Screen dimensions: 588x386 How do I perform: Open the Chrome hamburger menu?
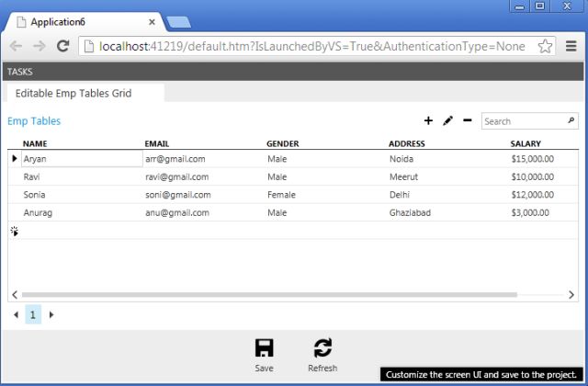tap(571, 46)
